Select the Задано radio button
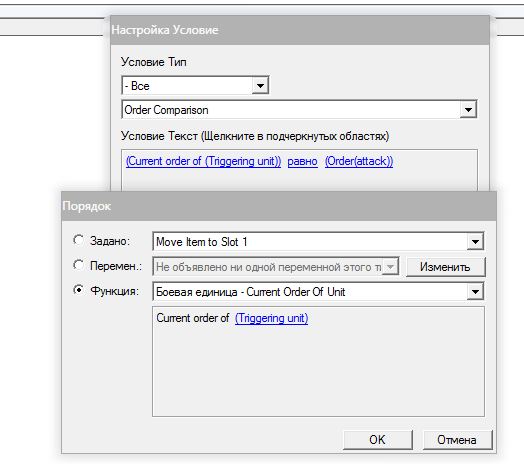524x464 pixels. pyautogui.click(x=79, y=240)
